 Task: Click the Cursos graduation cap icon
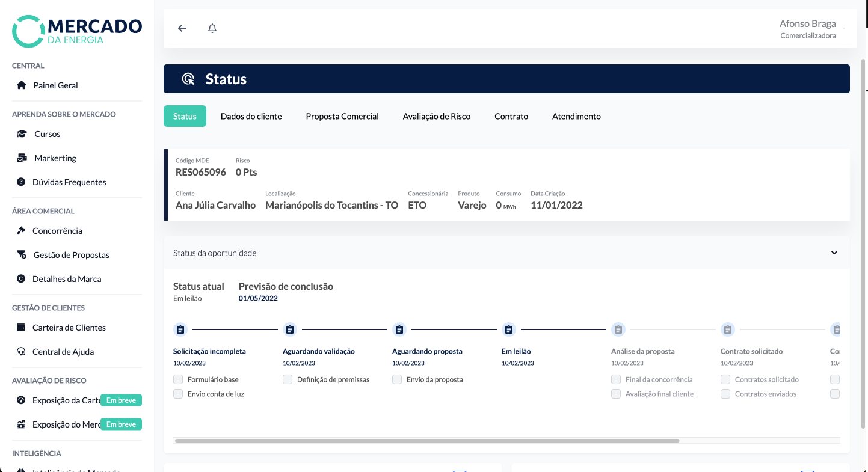coord(22,134)
